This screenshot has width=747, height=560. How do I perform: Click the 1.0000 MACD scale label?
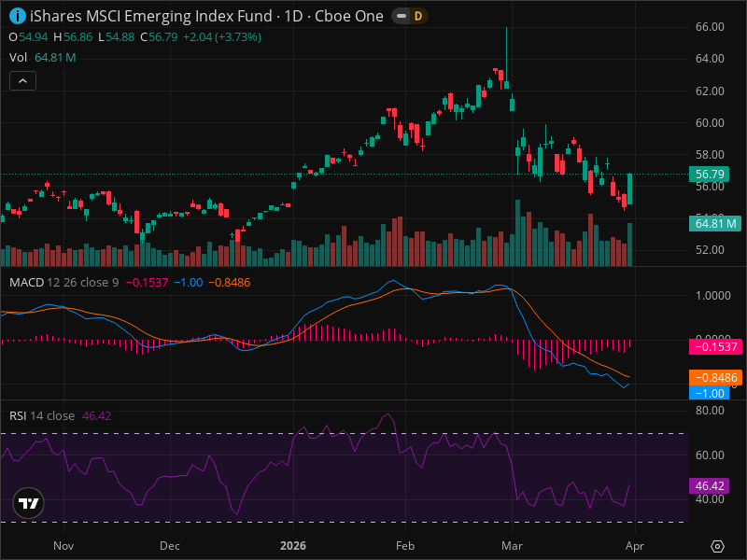712,296
